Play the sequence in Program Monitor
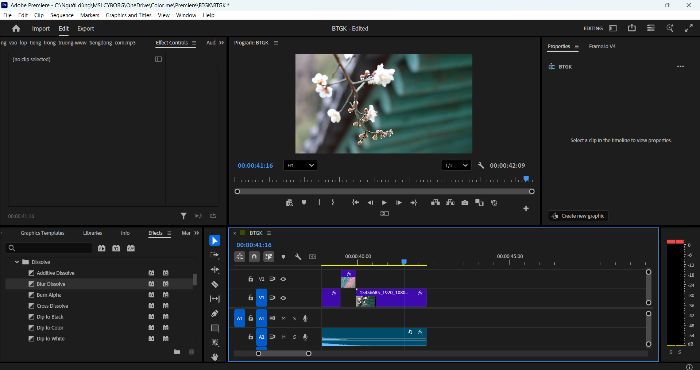Viewport: 700px width, 370px height. point(384,203)
